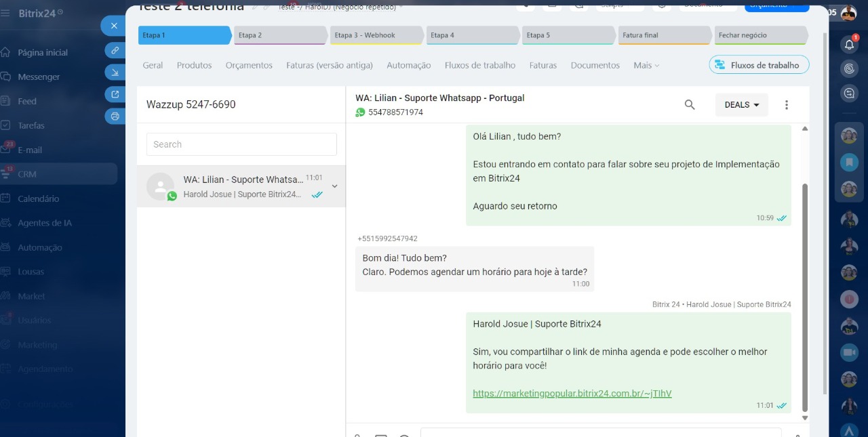Viewport: 868px width, 437px height.
Task: Click sender number +5515992547942
Action: [x=387, y=238]
